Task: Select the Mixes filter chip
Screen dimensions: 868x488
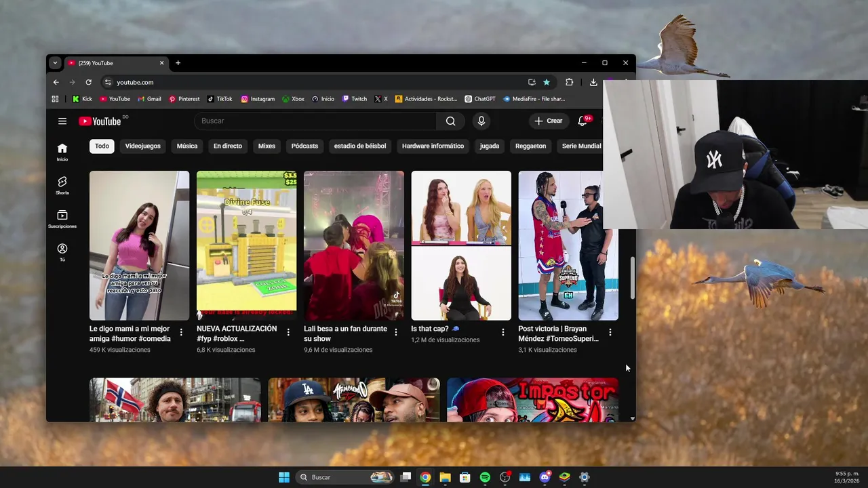Action: [x=267, y=146]
